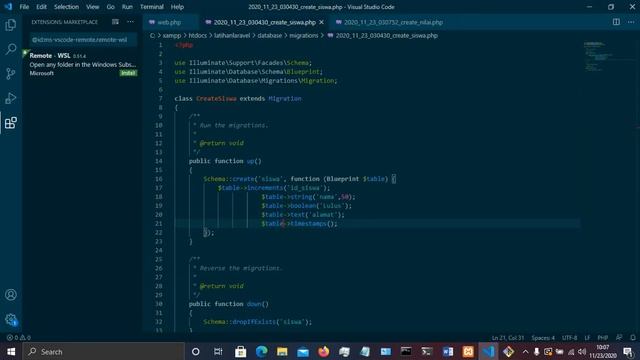
Task: Click Ln 21, Col 31 to go to line
Action: pos(508,338)
